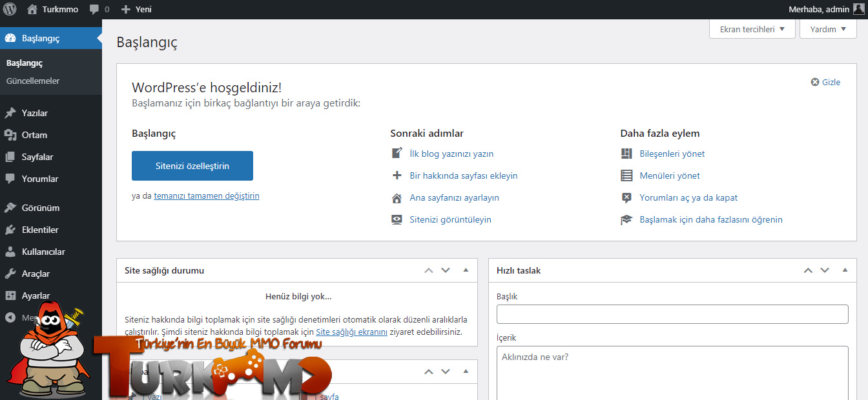The height and width of the screenshot is (400, 868).
Task: Click the Görünüm paintbrush icon
Action: tap(10, 208)
